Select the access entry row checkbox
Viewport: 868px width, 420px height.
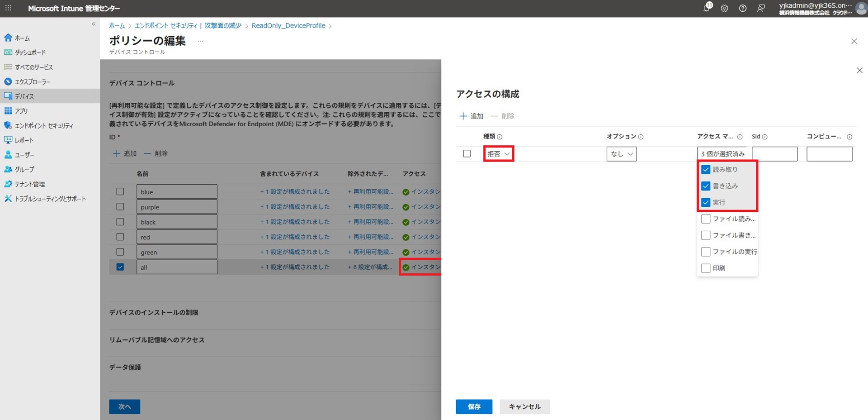467,154
